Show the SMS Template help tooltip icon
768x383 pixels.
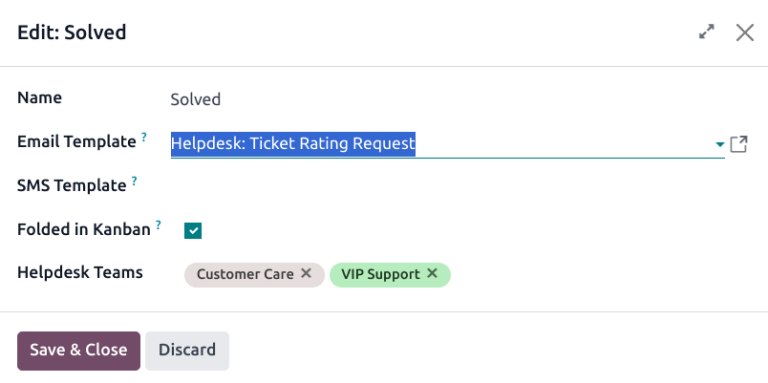[x=134, y=181]
